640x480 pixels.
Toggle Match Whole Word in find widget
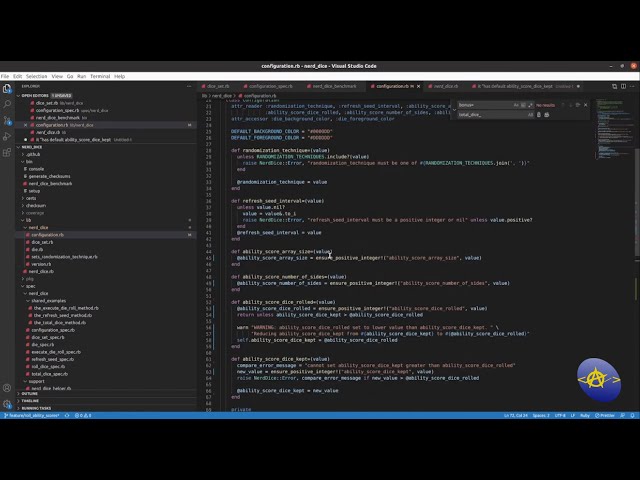(x=523, y=105)
